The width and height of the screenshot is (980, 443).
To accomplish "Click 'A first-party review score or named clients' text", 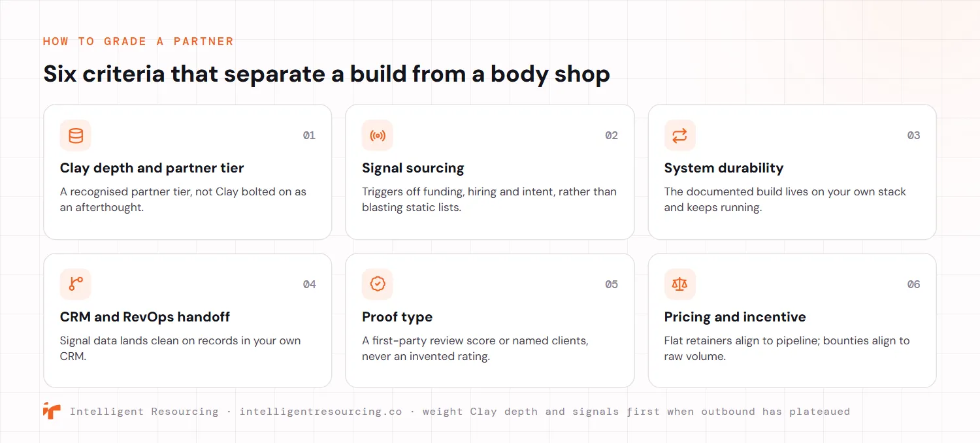I will pyautogui.click(x=475, y=348).
